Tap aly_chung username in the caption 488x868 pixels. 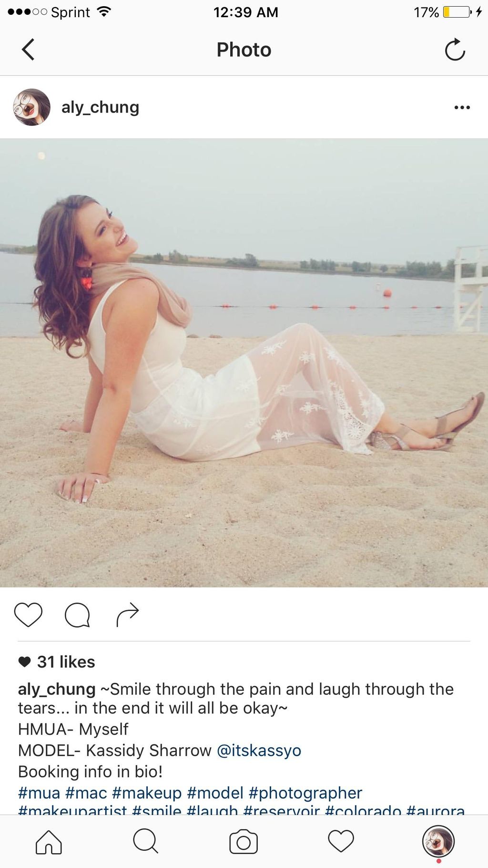(57, 690)
